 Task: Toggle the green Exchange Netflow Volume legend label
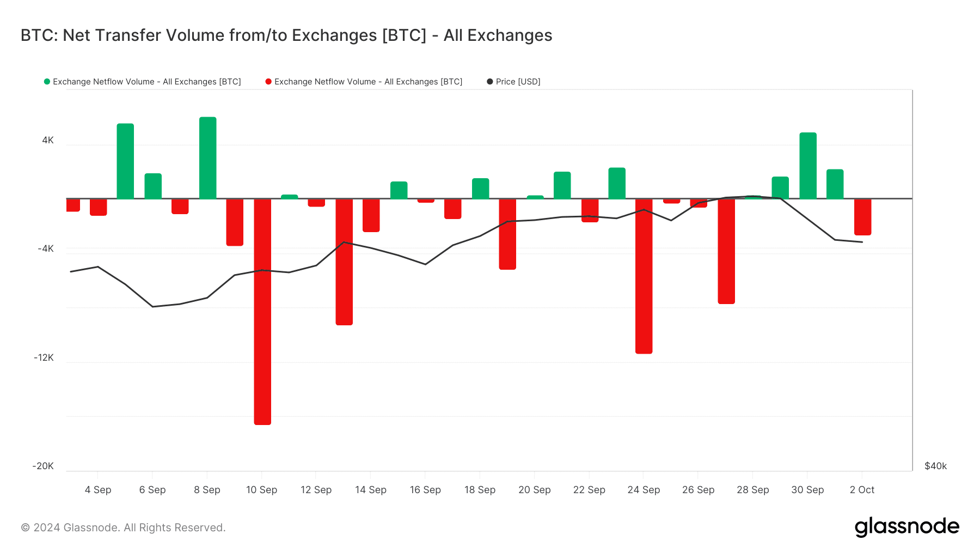tap(146, 82)
